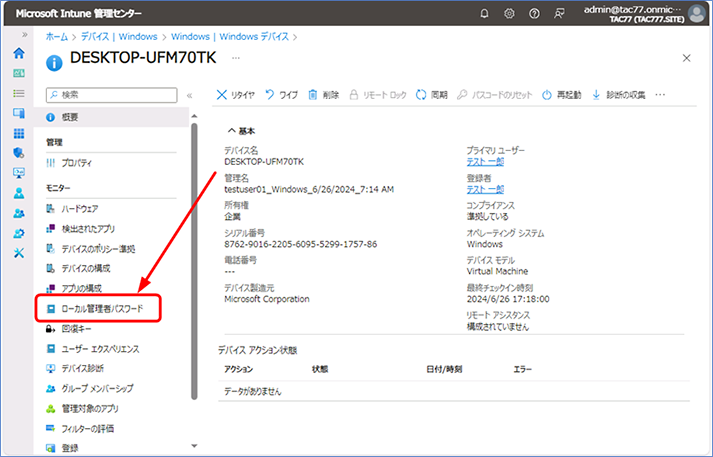Screen dimensions: 713x457
Task: Click パスコードのリセット toolbar button
Action: [495, 95]
